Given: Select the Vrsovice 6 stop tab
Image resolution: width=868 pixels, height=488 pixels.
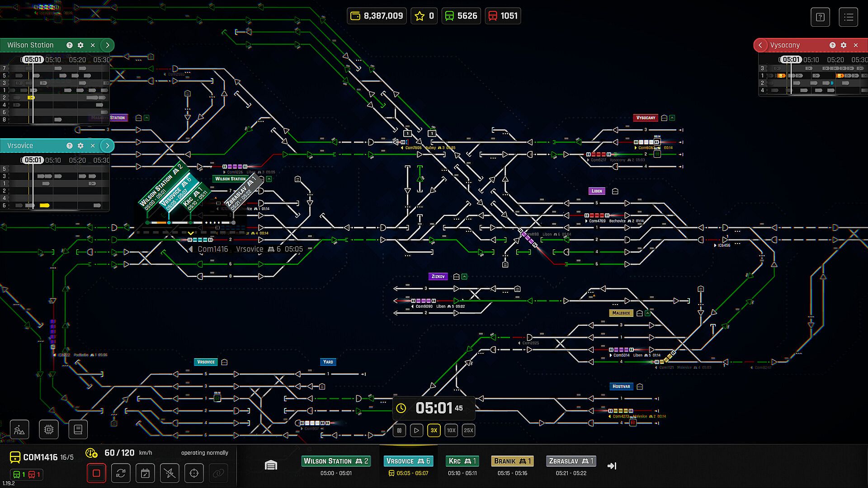Looking at the screenshot, I should [x=408, y=461].
